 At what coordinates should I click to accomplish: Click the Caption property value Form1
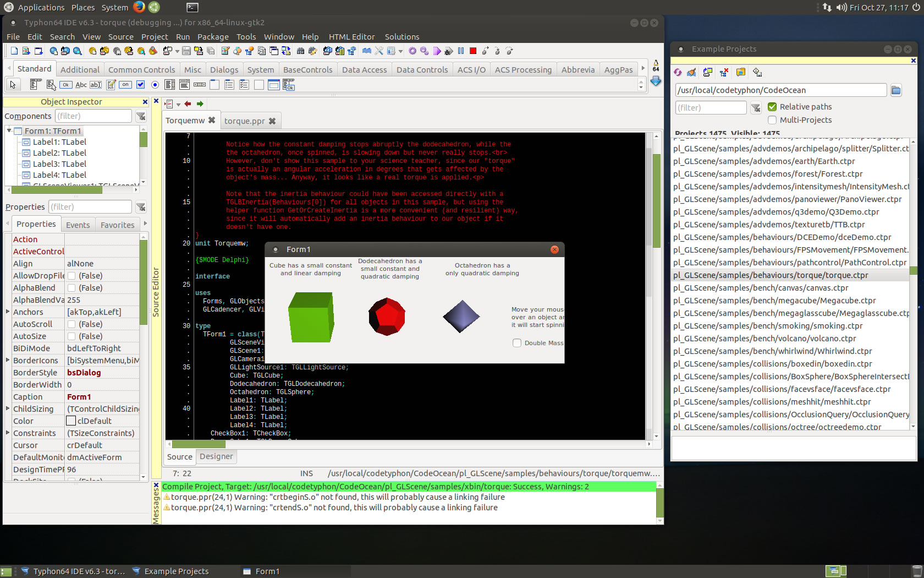point(79,397)
